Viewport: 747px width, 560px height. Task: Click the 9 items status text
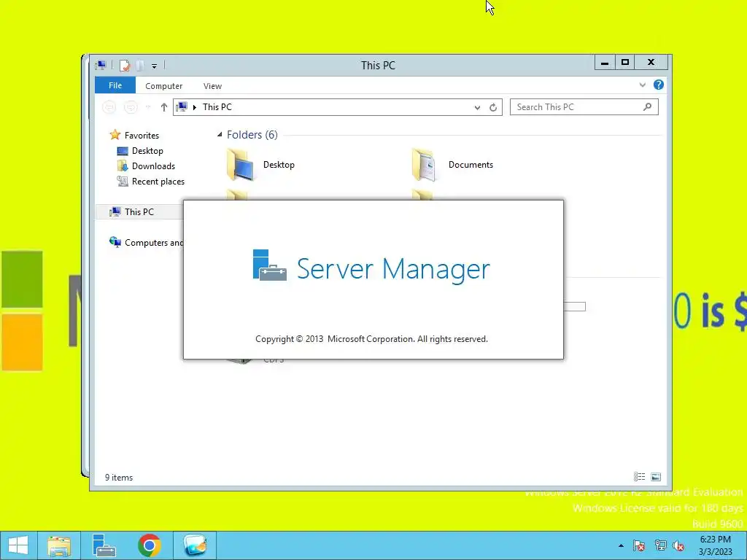tap(119, 477)
